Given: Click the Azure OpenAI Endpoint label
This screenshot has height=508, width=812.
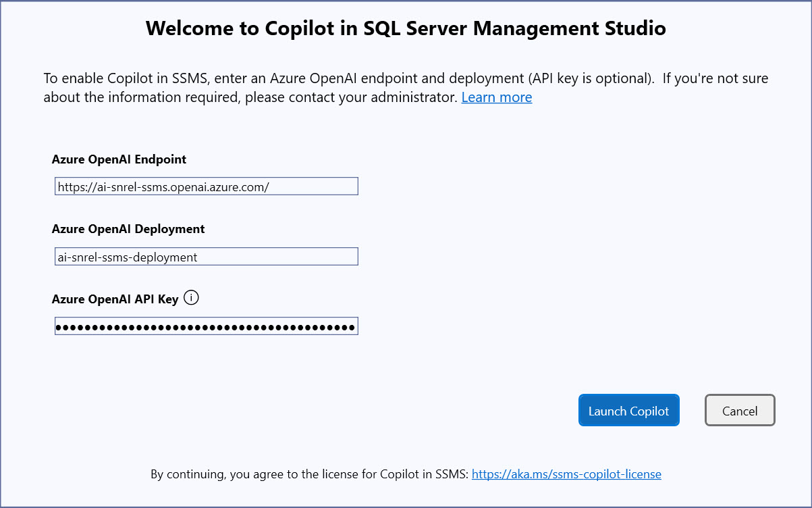Looking at the screenshot, I should point(119,159).
